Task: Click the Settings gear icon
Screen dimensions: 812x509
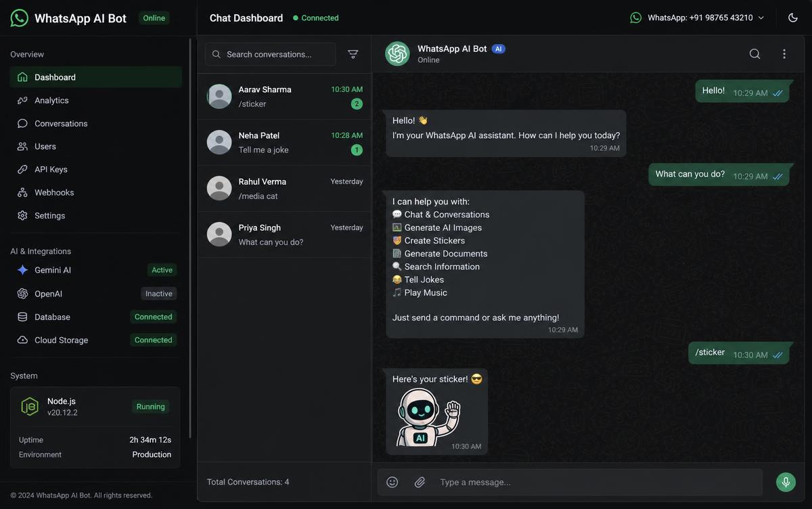Action: 22,215
